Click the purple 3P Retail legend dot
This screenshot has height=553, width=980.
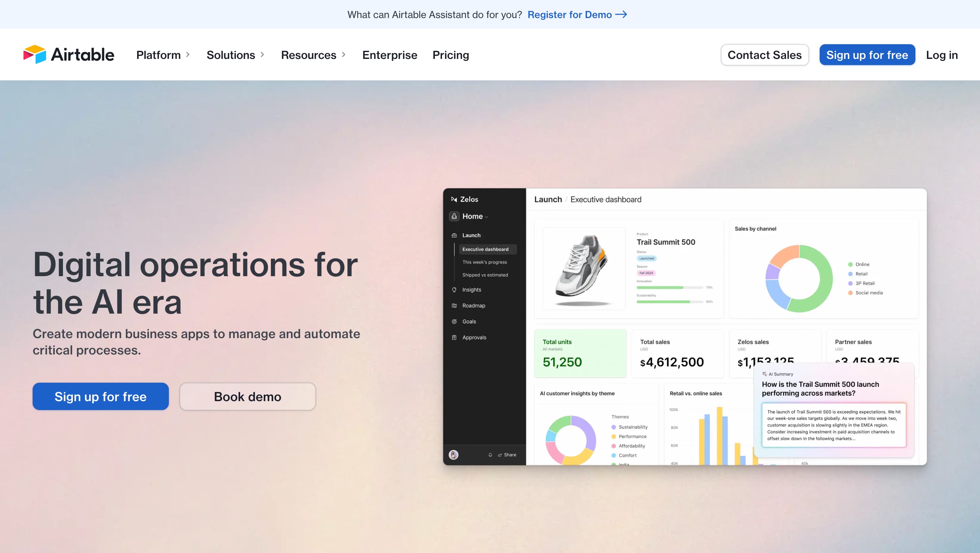(x=850, y=284)
